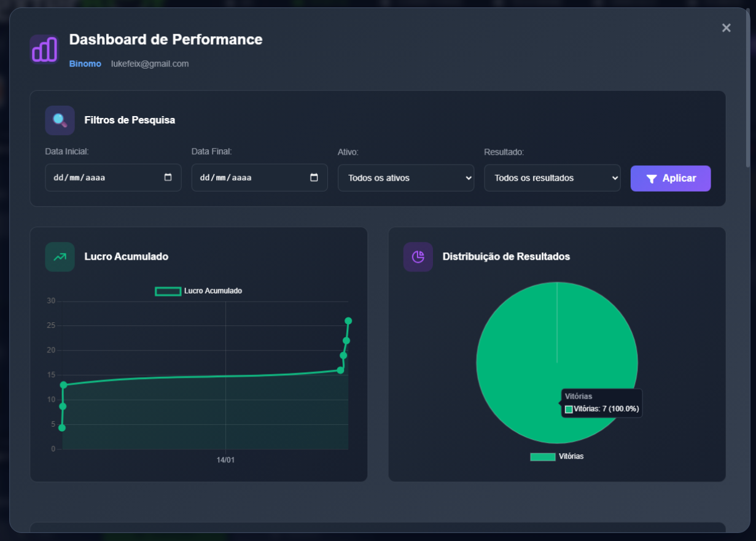Viewport: 756px width, 541px height.
Task: Expand the Resultado dropdown
Action: (552, 177)
